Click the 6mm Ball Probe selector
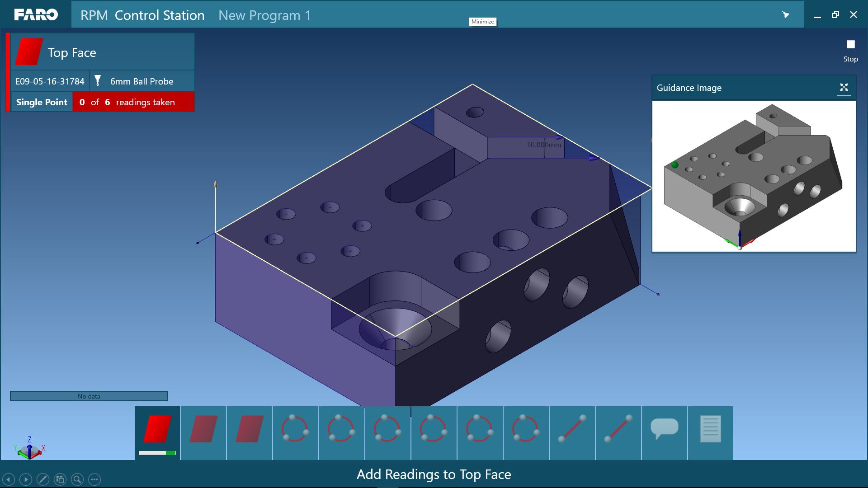This screenshot has height=488, width=868. 142,81
